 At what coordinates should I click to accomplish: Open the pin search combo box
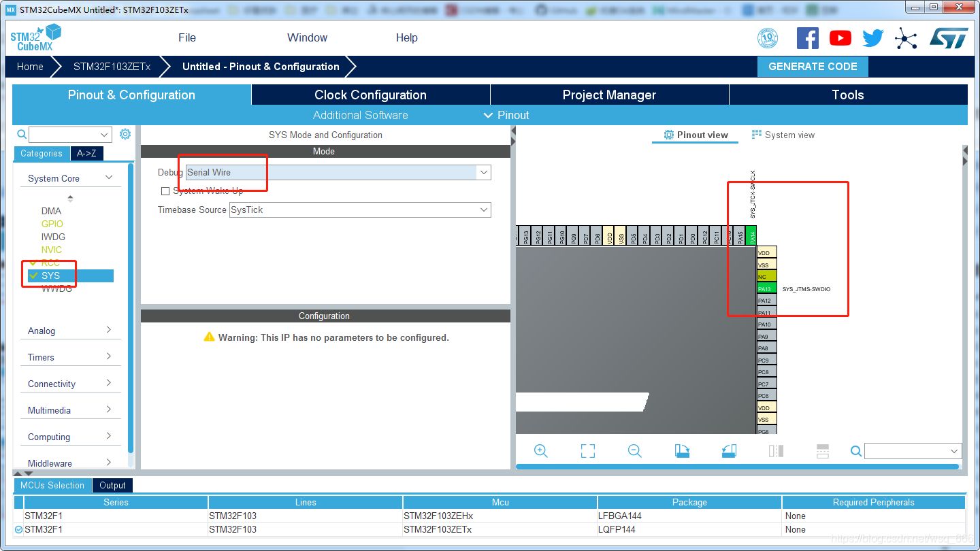click(x=913, y=451)
